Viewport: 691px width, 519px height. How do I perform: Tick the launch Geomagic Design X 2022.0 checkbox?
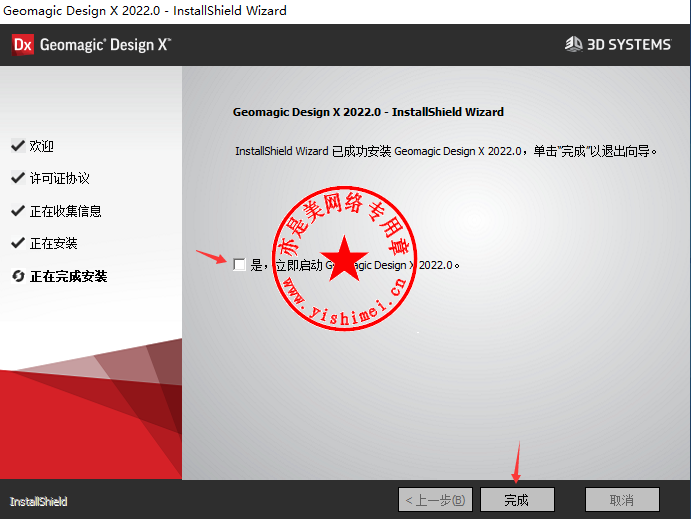(239, 265)
